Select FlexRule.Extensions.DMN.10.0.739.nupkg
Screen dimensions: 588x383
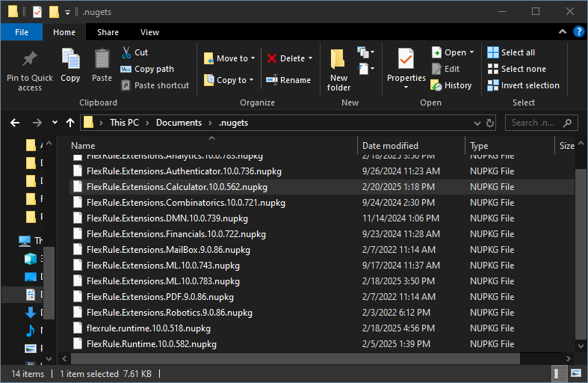coord(322,218)
